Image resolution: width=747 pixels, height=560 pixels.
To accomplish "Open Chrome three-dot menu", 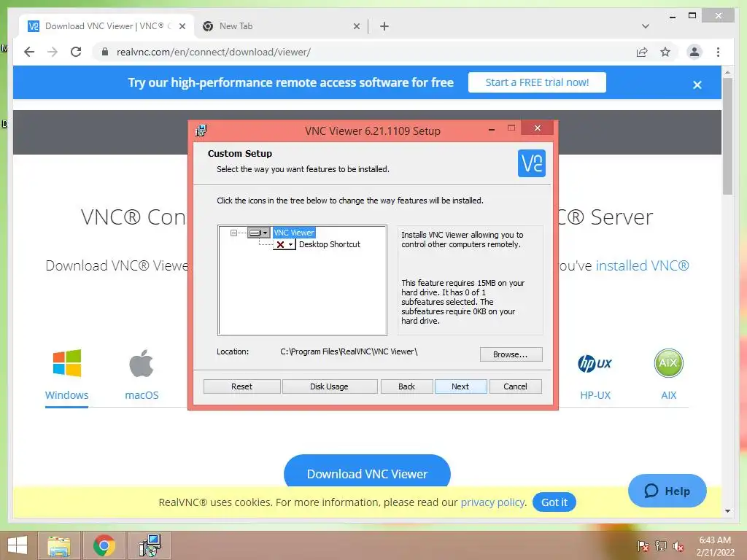I will click(718, 52).
